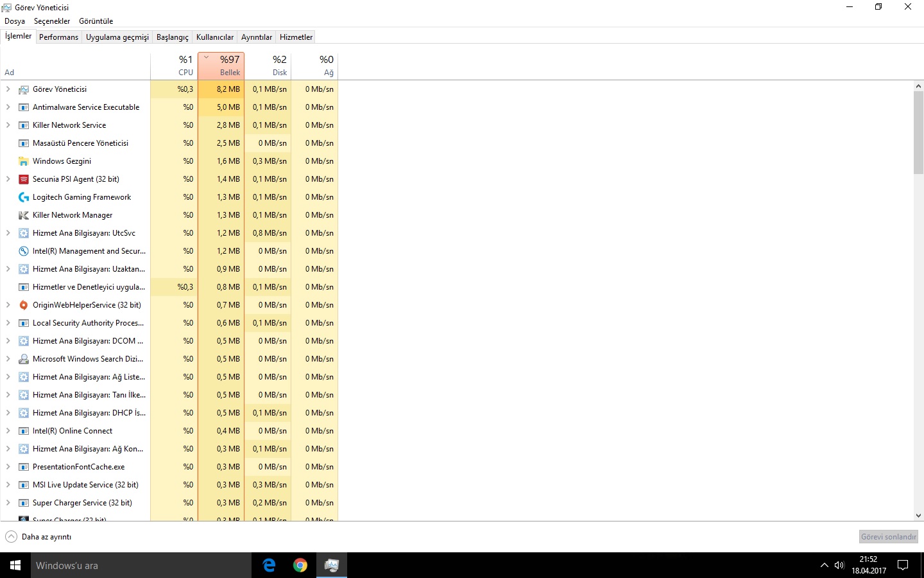Click the Logitech Gaming Framework icon
This screenshot has height=578, width=924.
pos(24,197)
